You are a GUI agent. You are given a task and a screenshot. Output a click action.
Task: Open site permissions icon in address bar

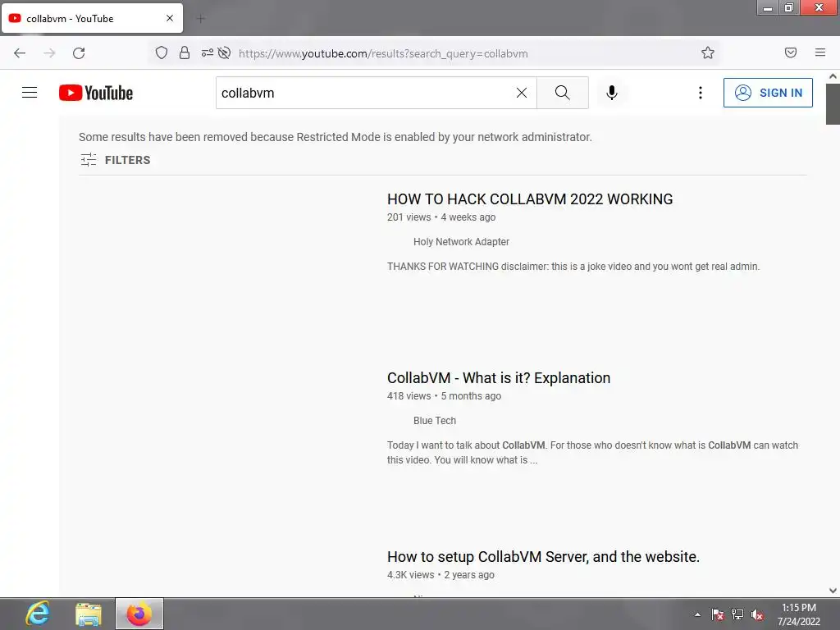point(207,52)
